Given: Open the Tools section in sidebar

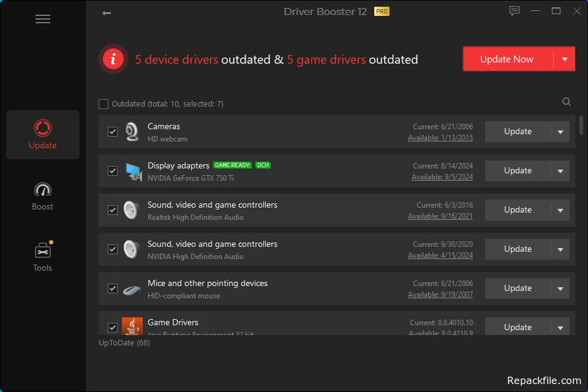Looking at the screenshot, I should (x=43, y=257).
